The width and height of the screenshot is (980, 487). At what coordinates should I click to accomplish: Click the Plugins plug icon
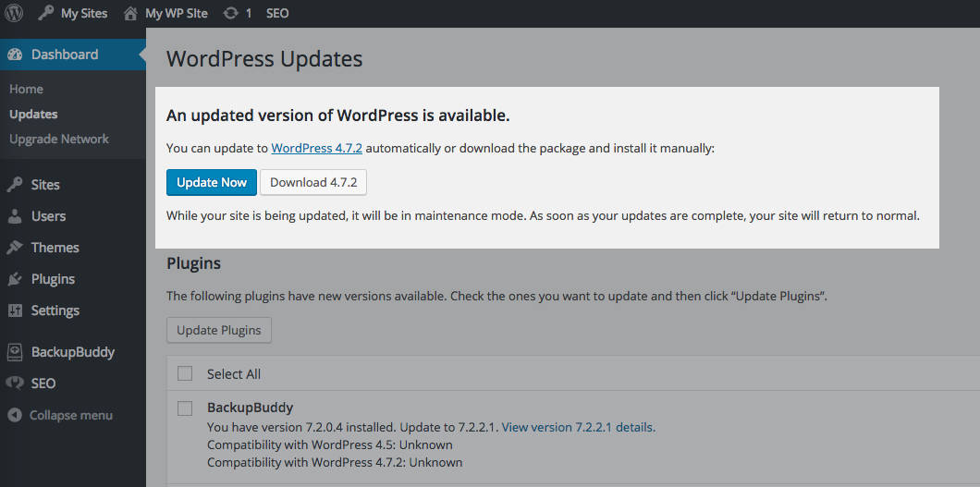click(x=15, y=279)
